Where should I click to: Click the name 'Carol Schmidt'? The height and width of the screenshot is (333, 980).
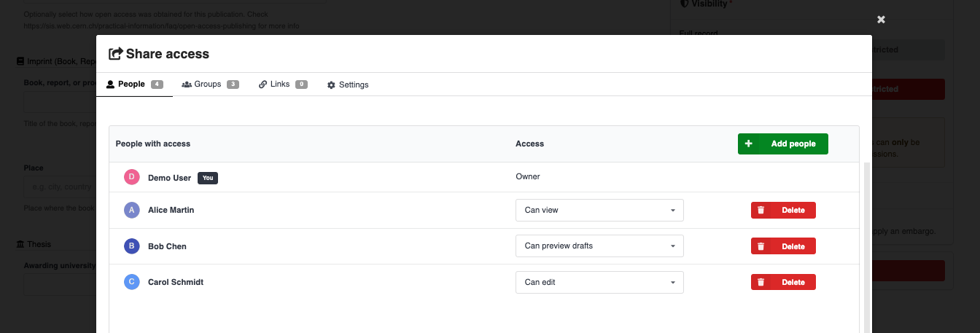176,282
